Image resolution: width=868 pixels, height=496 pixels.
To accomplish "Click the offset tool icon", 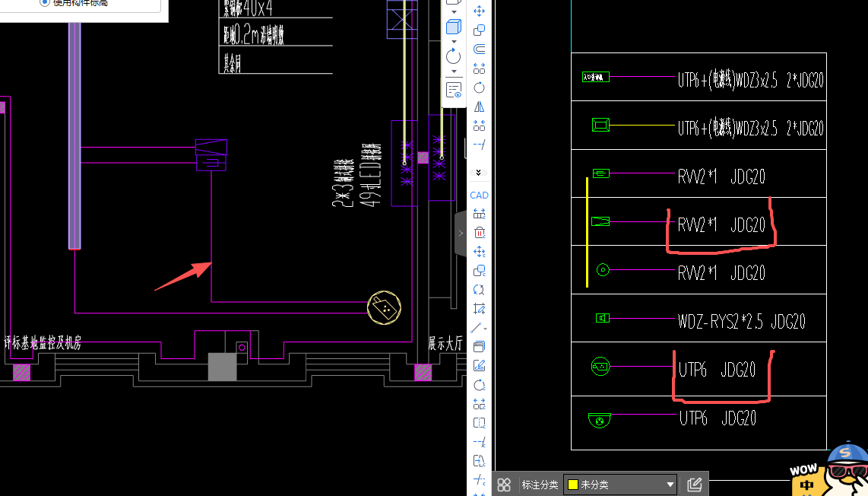I will coord(480,49).
